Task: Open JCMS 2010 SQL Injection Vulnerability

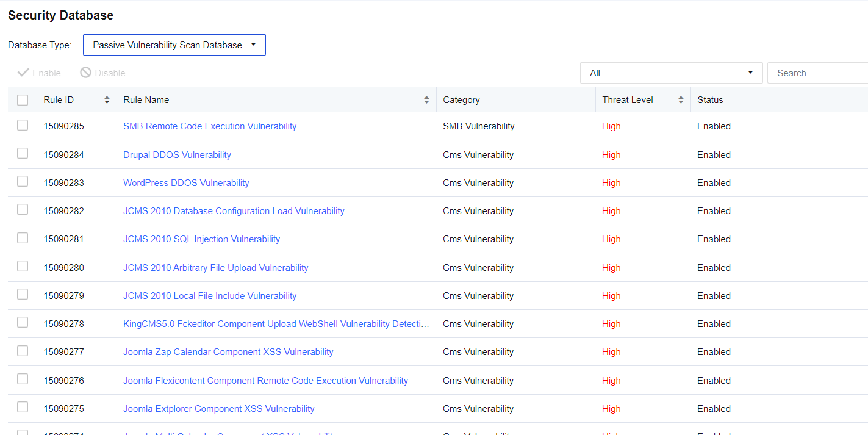Action: (201, 239)
